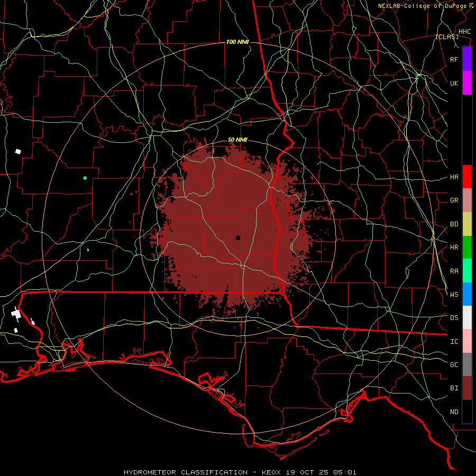Click the BD legend label
The width and height of the screenshot is (476, 476).
(x=454, y=224)
